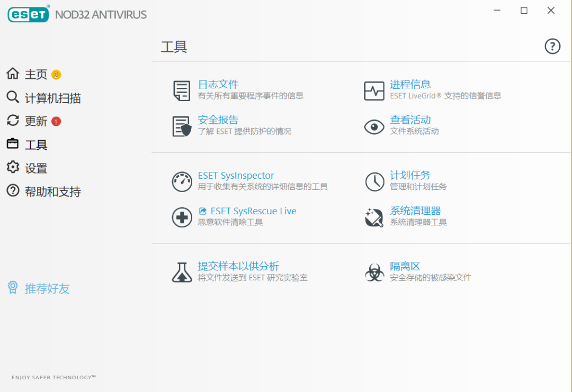Open 安全报告 link
The height and width of the screenshot is (392, 572).
(218, 120)
